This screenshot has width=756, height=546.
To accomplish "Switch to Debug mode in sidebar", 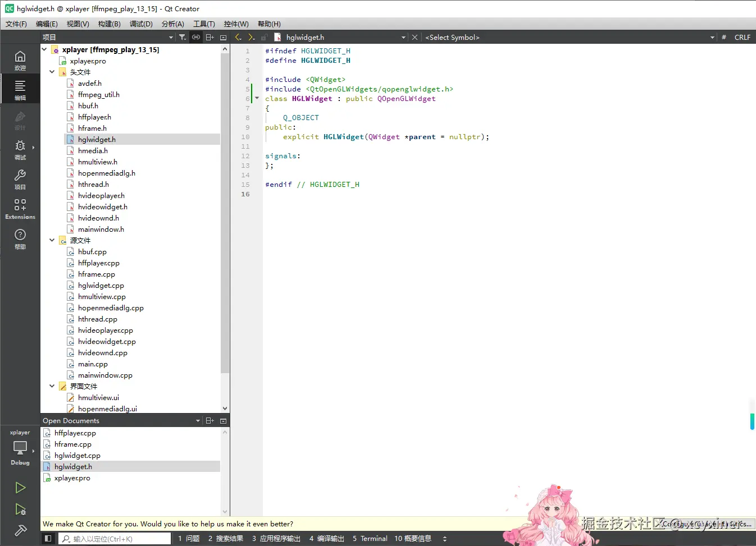I will [20, 149].
